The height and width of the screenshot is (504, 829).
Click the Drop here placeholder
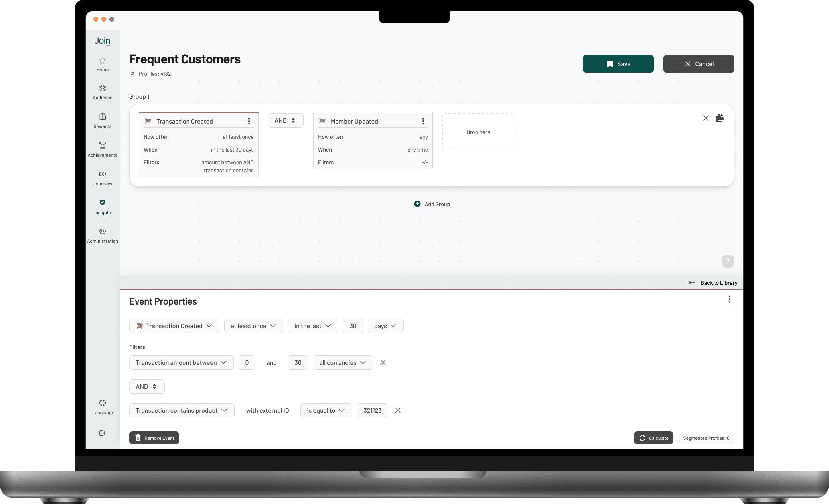[x=478, y=132]
